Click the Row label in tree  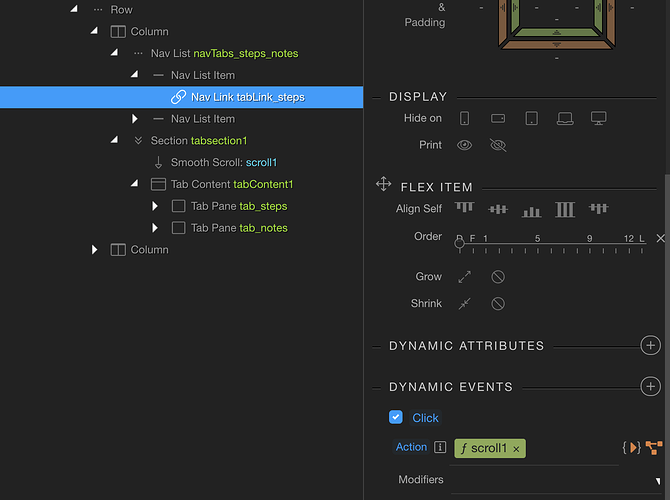click(x=121, y=9)
